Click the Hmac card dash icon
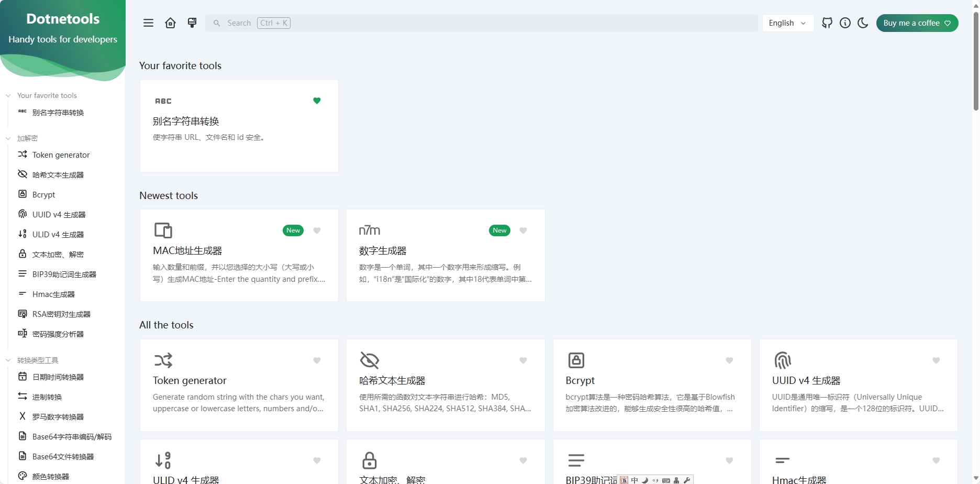Image resolution: width=980 pixels, height=484 pixels. click(782, 460)
